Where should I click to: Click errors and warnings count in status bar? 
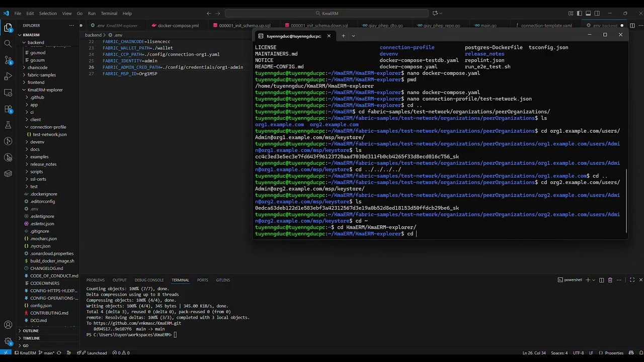coord(121,353)
